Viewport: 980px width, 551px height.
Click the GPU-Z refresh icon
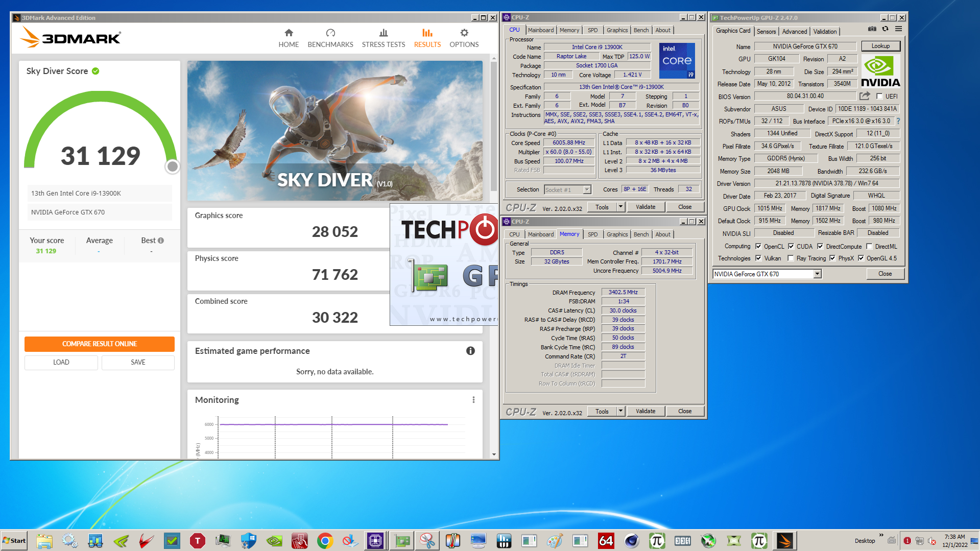[x=885, y=29]
